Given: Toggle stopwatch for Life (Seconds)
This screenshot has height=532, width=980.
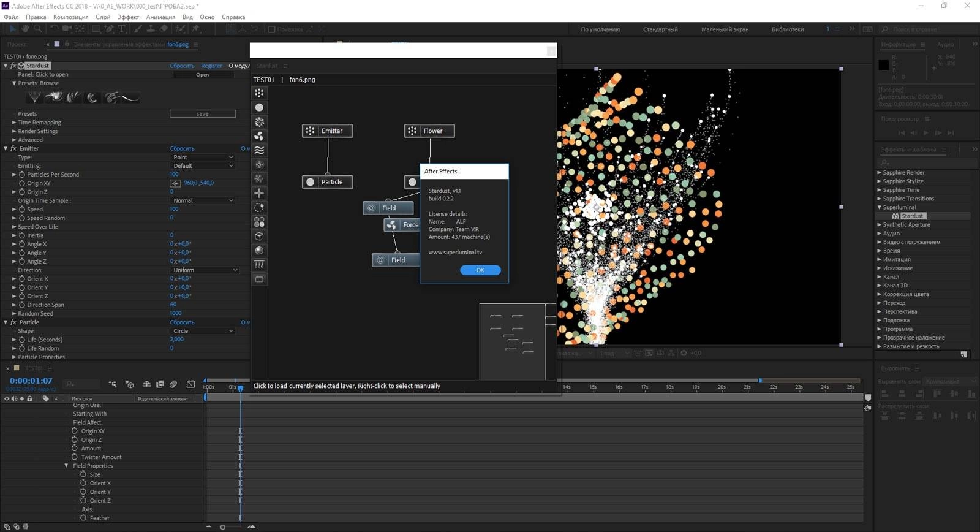Looking at the screenshot, I should click(x=22, y=340).
